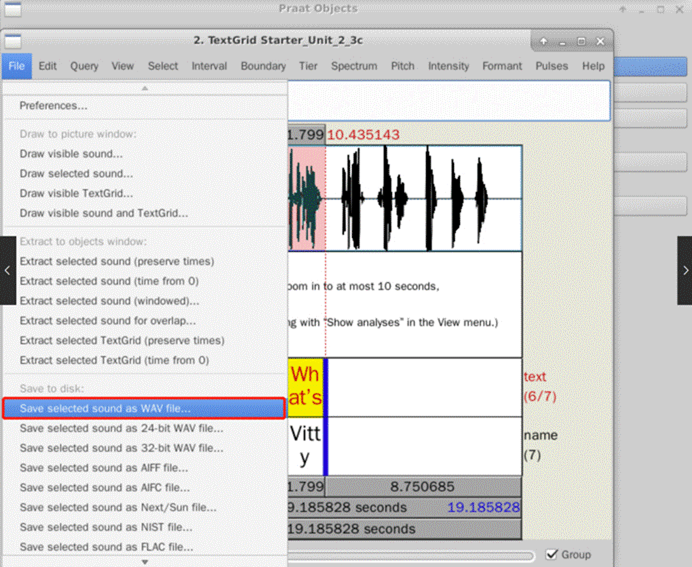The width and height of the screenshot is (692, 567).
Task: Go to next image with right arrow
Action: point(685,270)
